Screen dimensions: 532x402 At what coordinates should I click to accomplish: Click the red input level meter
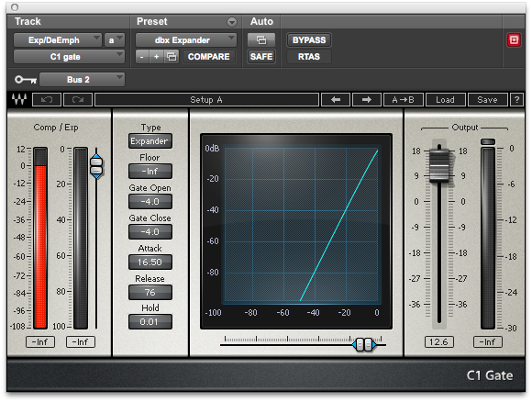pyautogui.click(x=40, y=238)
